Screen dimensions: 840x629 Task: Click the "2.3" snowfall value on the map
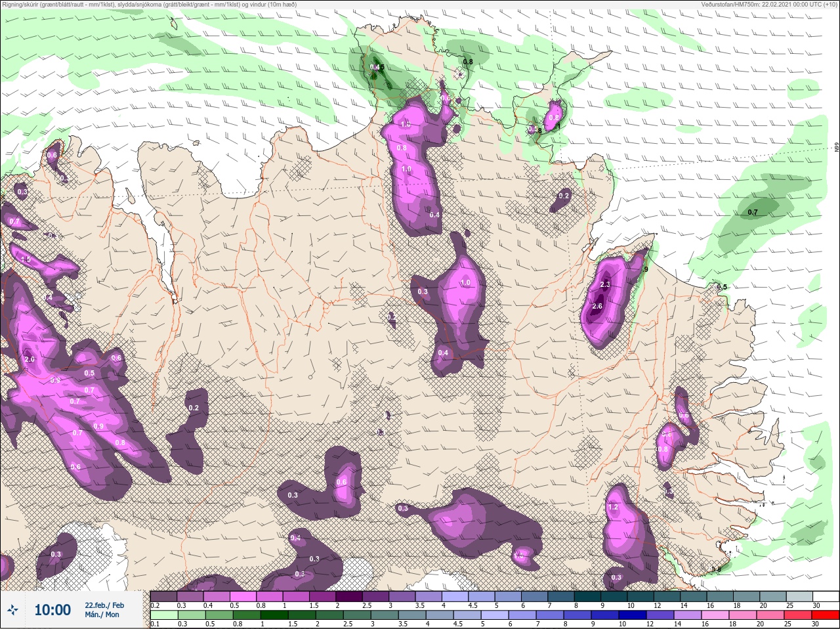606,284
